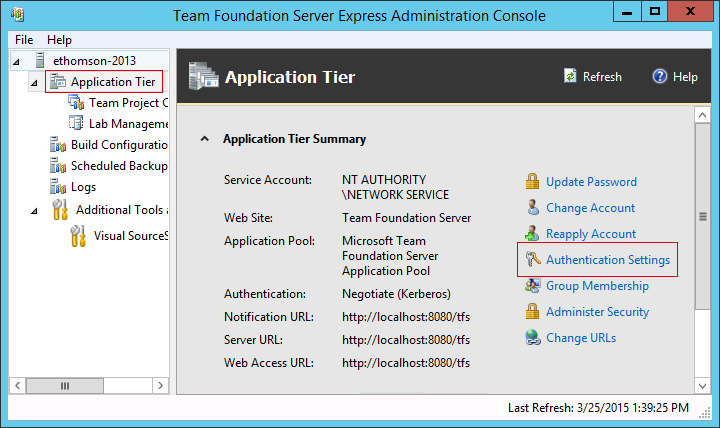720x428 pixels.
Task: Click the Help label in header
Action: [685, 77]
